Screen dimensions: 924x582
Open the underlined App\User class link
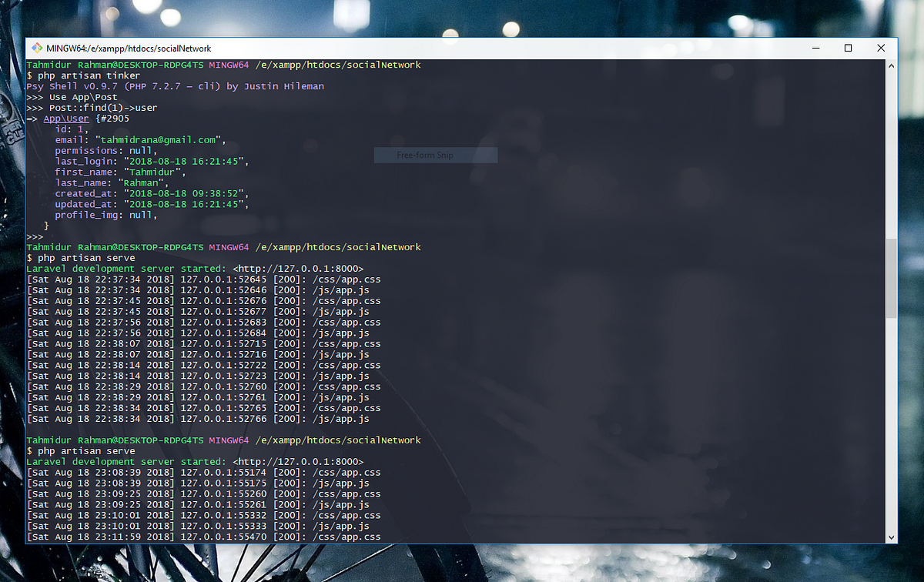click(67, 118)
